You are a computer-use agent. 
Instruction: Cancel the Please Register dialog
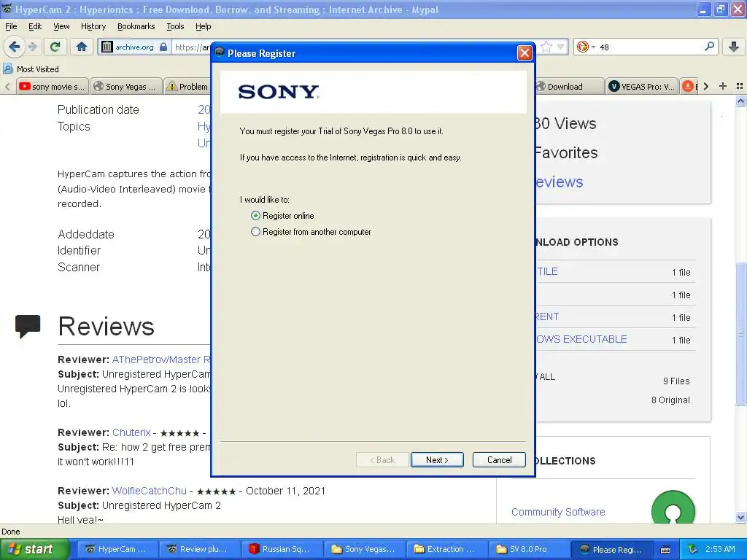click(x=499, y=459)
